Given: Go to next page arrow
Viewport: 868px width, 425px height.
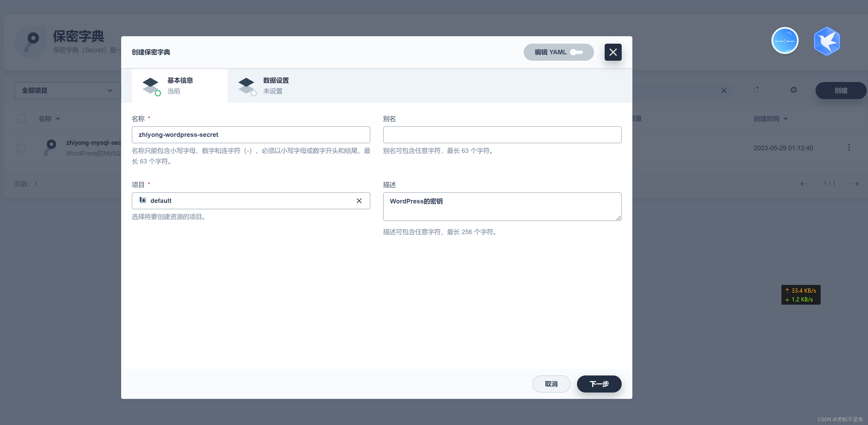Looking at the screenshot, I should click(x=854, y=184).
